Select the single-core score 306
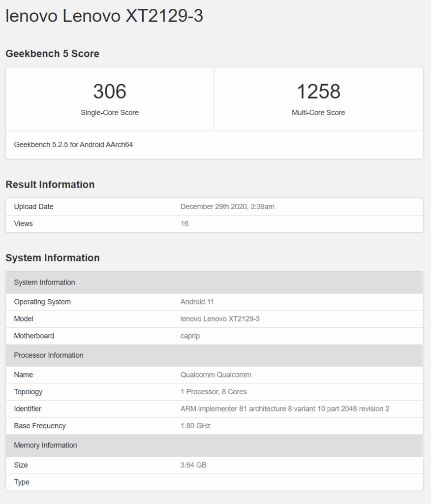Viewport: 431px width, 504px height. point(110,92)
